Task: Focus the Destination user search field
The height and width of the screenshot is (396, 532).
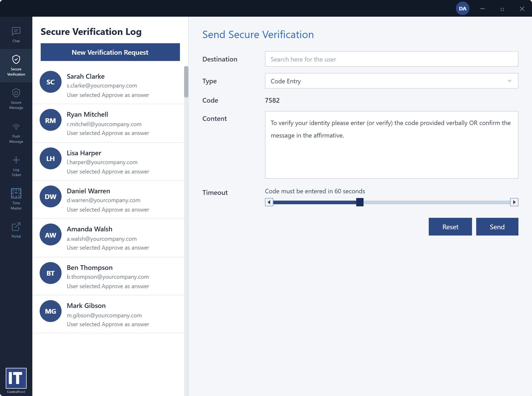Action: (x=391, y=59)
